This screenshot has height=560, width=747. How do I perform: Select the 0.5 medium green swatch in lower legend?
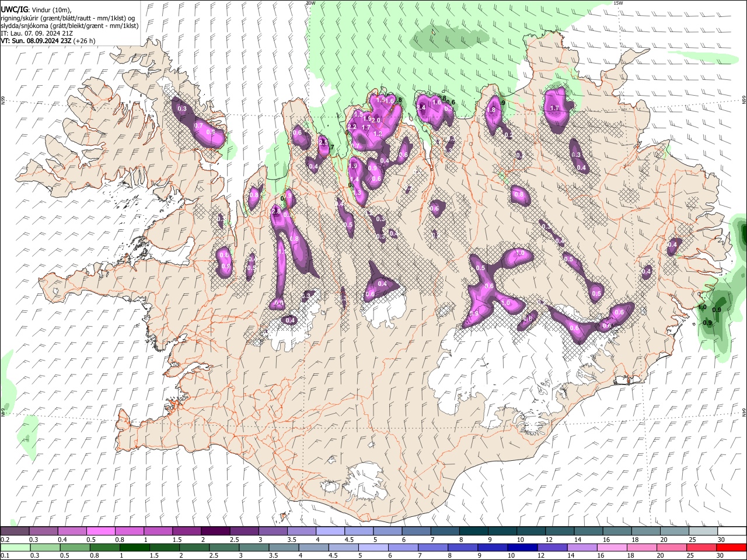tap(75, 547)
